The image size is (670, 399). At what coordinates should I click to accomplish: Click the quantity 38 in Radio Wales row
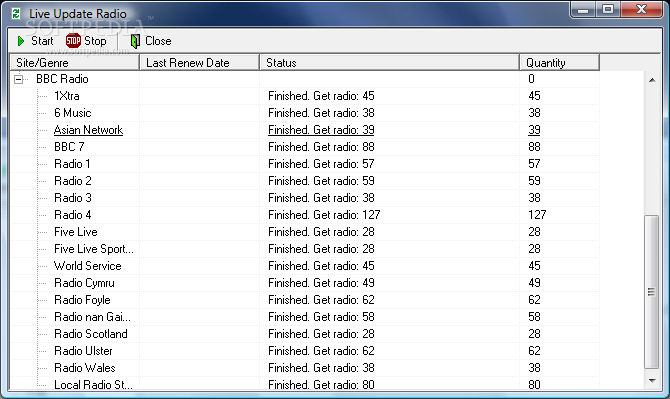coord(534,368)
